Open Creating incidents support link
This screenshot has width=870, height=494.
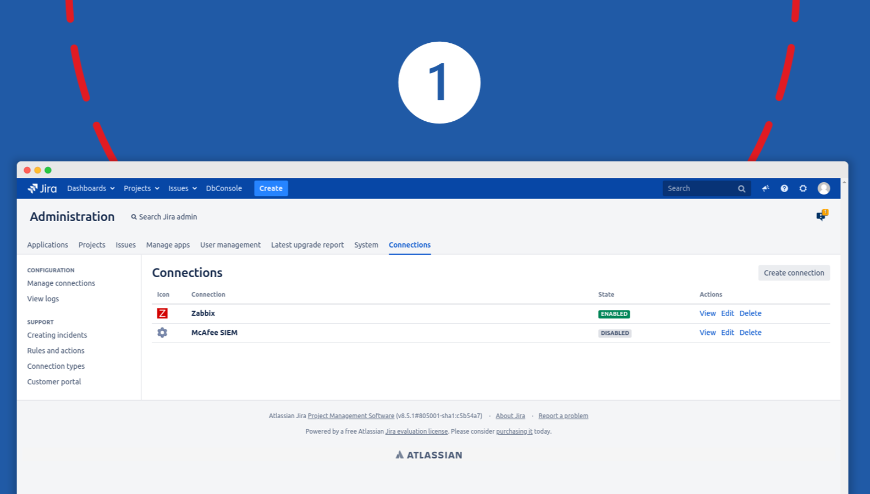pyautogui.click(x=57, y=335)
